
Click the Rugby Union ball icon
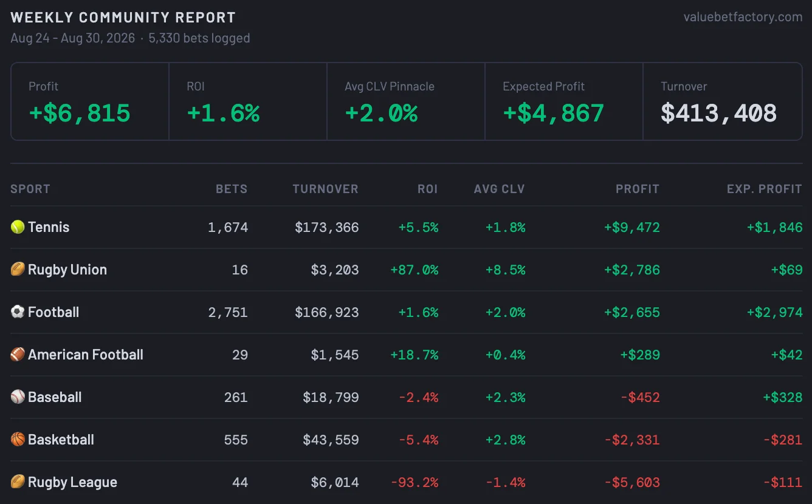pos(18,270)
